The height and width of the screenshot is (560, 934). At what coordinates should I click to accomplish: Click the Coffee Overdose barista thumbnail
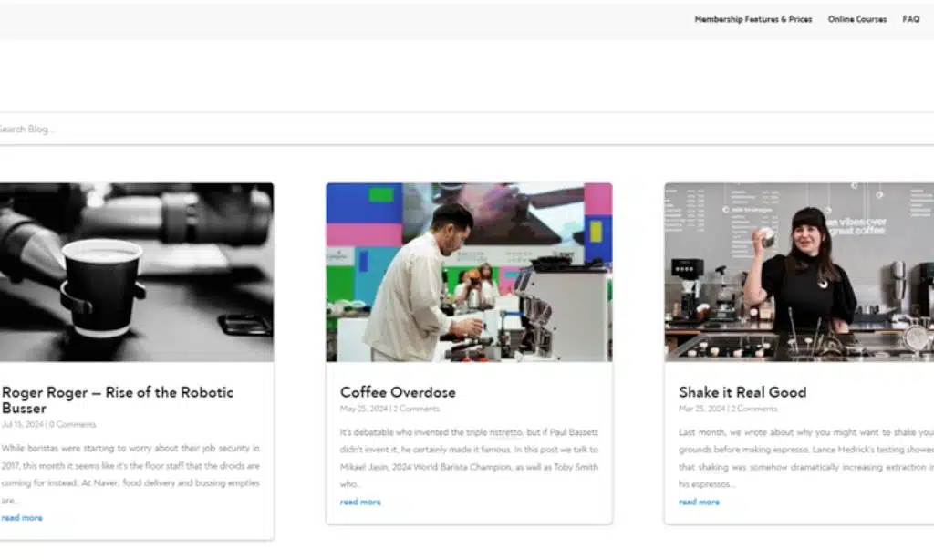click(x=469, y=271)
